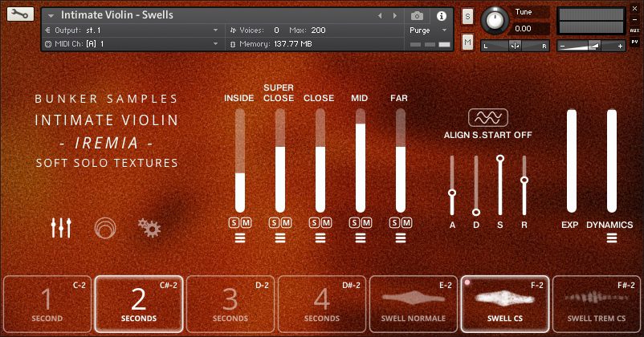Click the Memory 137.77 MB readout
Screen dimensions: 644x337
pyautogui.click(x=293, y=44)
